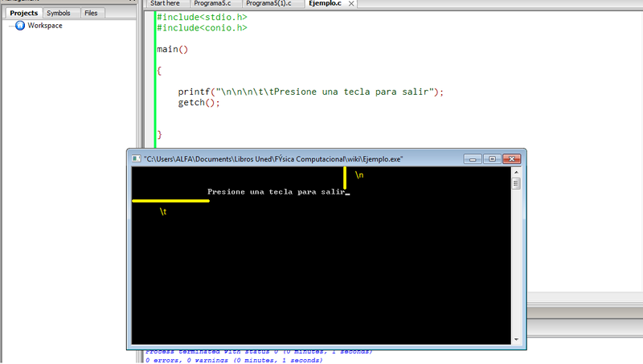
Task: Select the Workspace tree item
Action: [x=45, y=26]
